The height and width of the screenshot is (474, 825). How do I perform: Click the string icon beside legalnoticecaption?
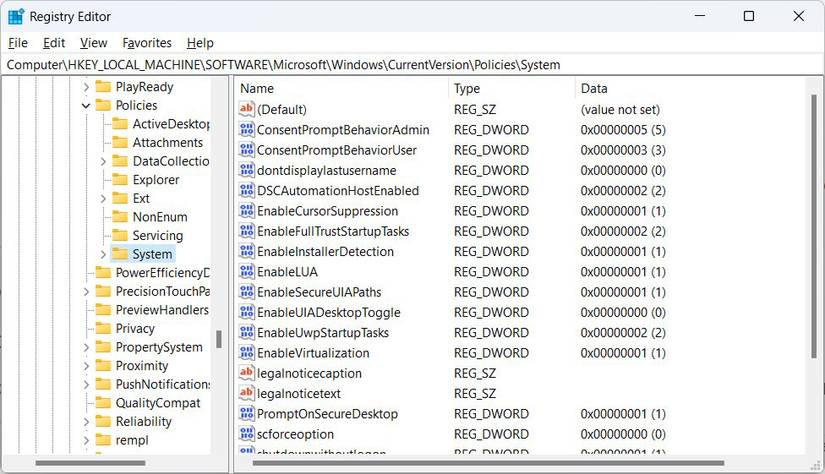246,372
